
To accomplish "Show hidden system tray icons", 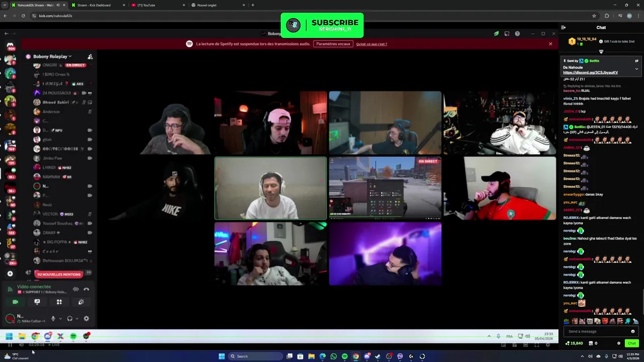I will tap(582, 356).
